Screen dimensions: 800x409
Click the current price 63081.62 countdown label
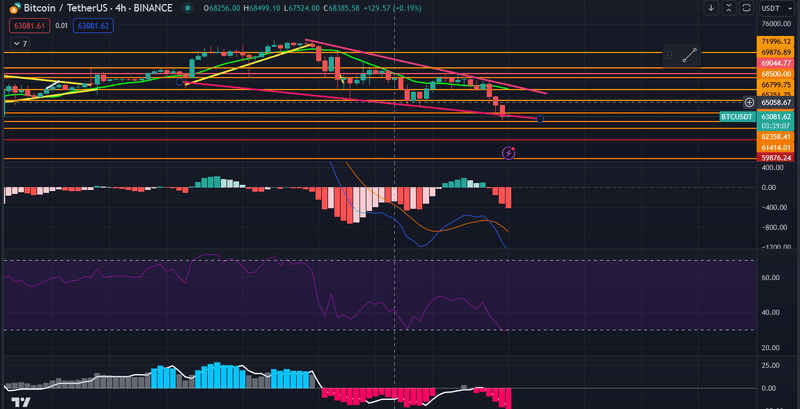[x=776, y=121]
